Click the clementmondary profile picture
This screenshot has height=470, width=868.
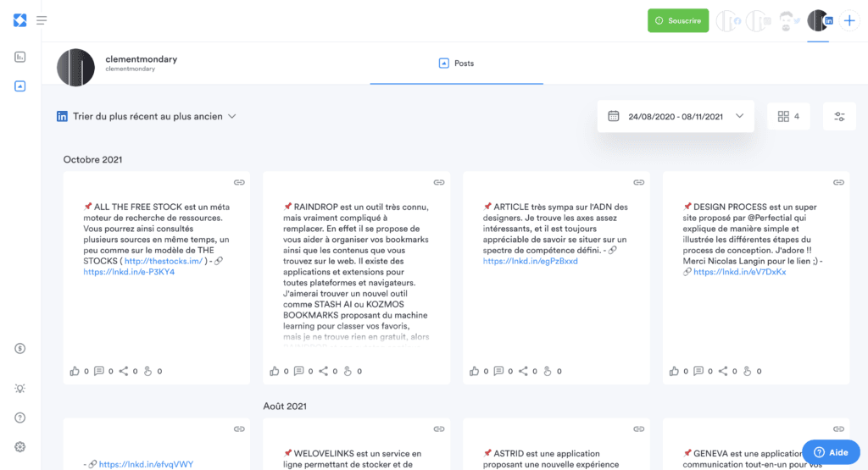point(75,68)
